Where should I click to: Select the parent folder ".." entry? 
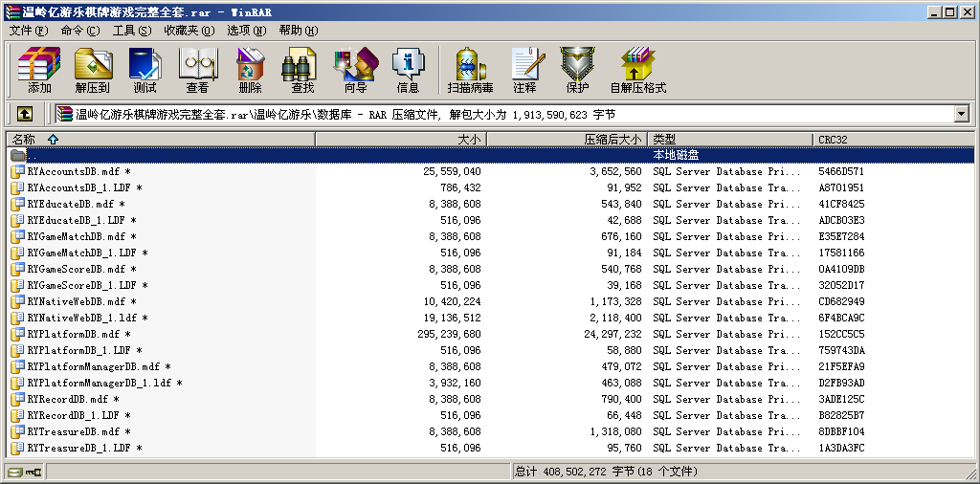(x=32, y=155)
